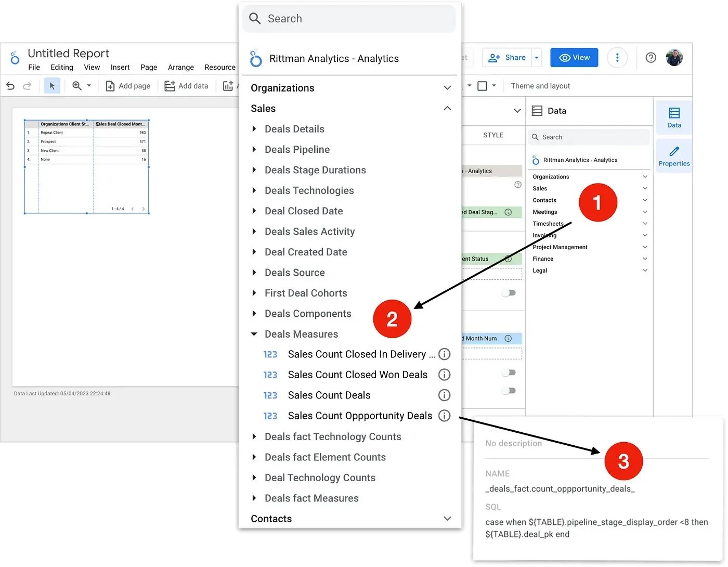The image size is (728, 567).
Task: Open the Data panel icon
Action: (x=674, y=117)
